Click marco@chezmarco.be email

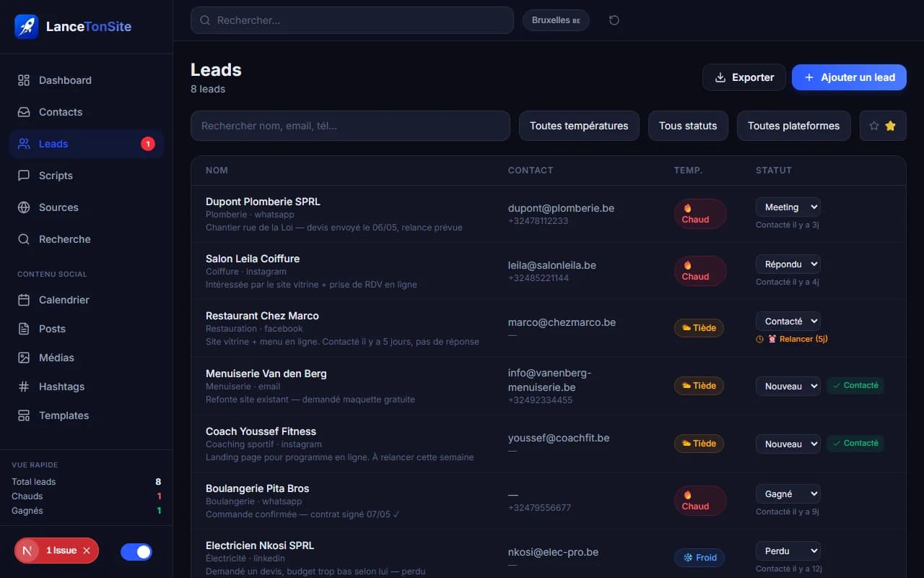click(x=562, y=322)
